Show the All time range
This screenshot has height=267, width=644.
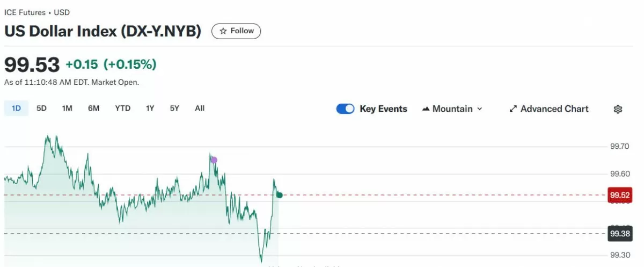coord(200,109)
